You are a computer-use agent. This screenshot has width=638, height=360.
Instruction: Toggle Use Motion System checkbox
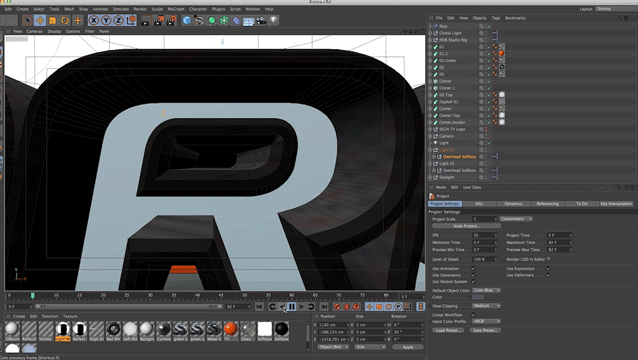coord(474,281)
